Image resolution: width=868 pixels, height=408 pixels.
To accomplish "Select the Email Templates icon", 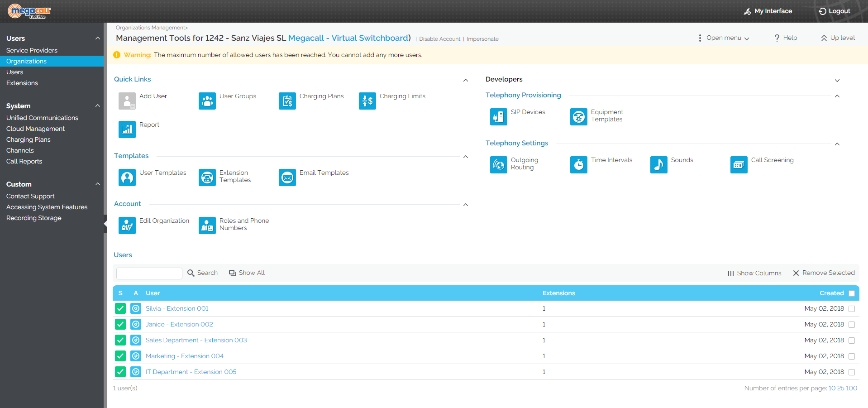I will pyautogui.click(x=287, y=177).
